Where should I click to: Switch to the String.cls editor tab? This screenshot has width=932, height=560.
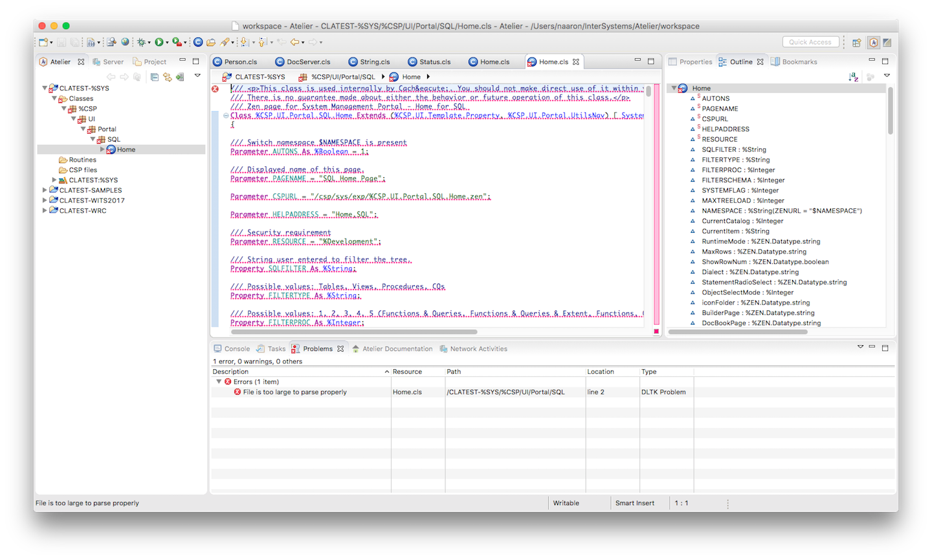370,62
